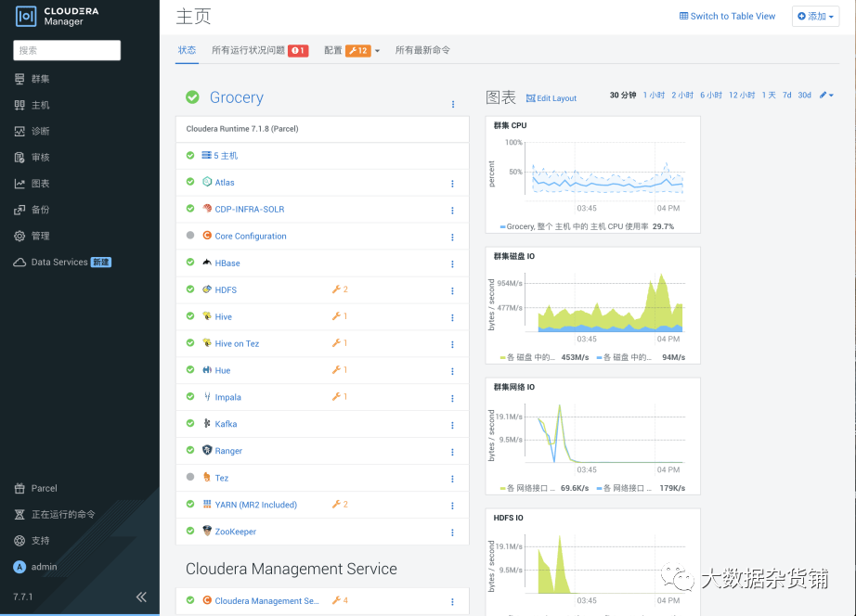Click the 支持 support lifebuoy icon
The width and height of the screenshot is (856, 616).
(19, 541)
